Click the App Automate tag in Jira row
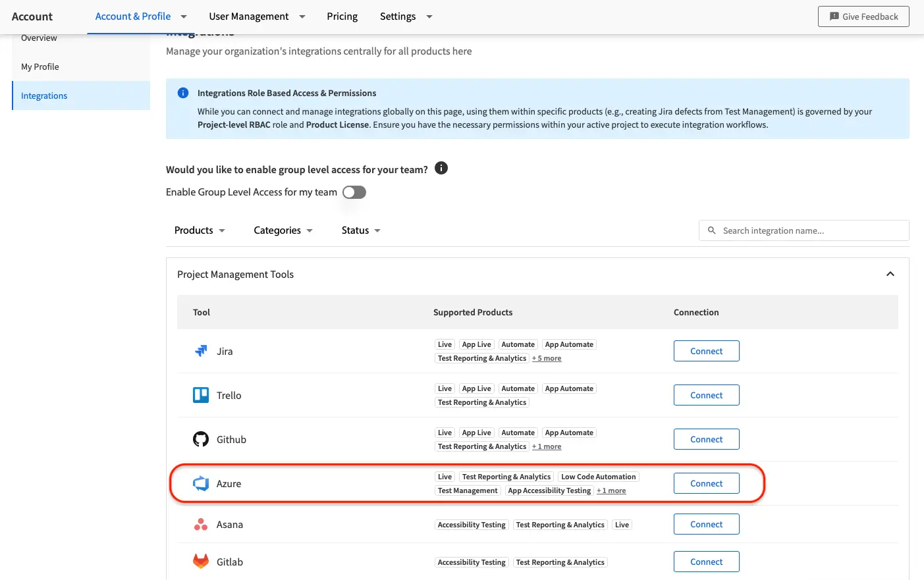This screenshot has width=924, height=580. tap(569, 344)
